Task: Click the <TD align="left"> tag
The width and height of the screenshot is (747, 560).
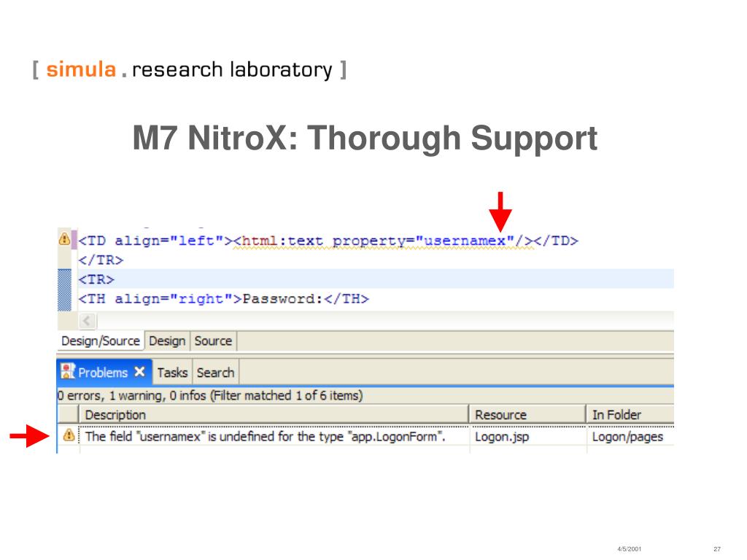Action: pos(155,241)
